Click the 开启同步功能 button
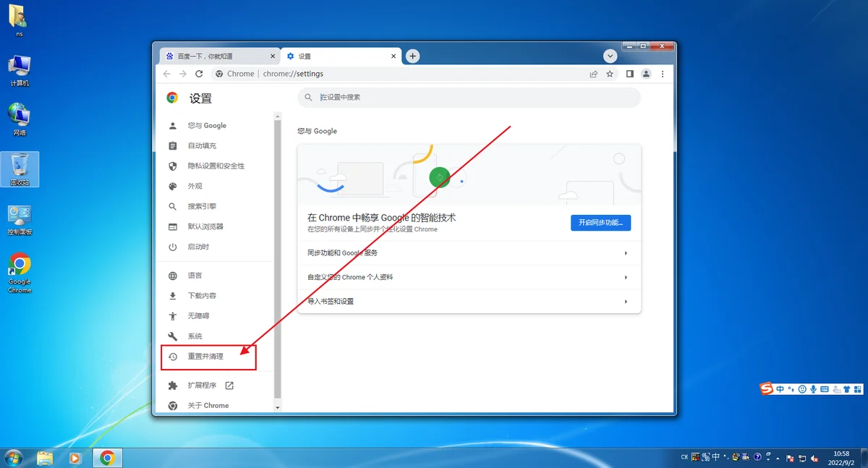The height and width of the screenshot is (468, 868). tap(600, 223)
